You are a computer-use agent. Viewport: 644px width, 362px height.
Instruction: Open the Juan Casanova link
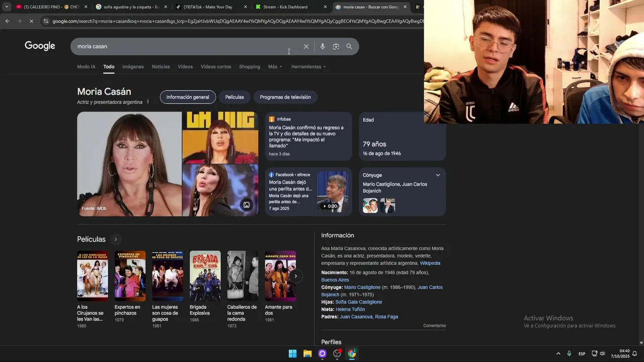click(356, 317)
